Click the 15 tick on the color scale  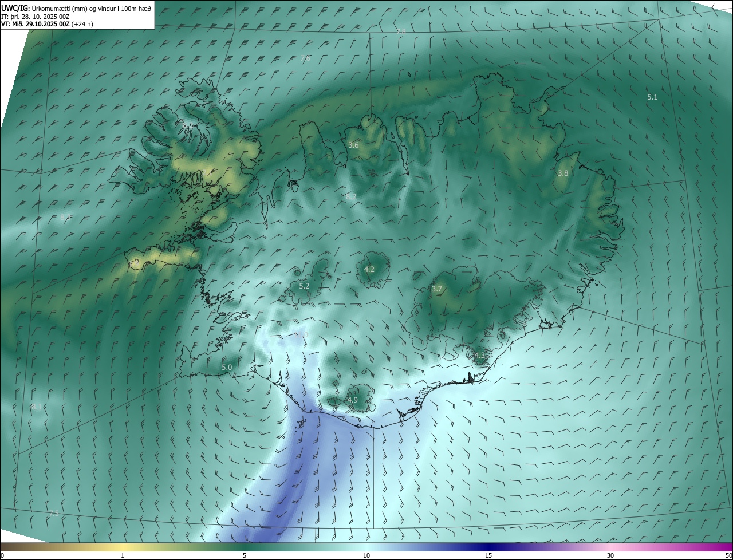click(488, 556)
